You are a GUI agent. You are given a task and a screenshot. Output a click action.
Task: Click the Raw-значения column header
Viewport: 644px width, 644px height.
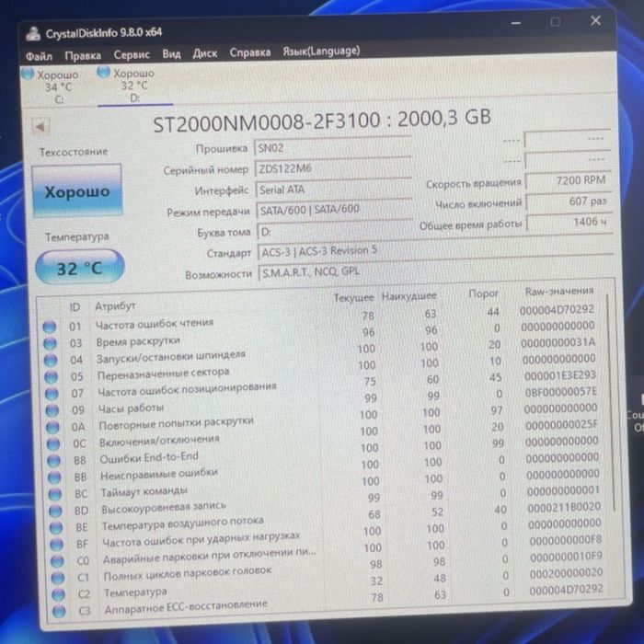[x=559, y=292]
